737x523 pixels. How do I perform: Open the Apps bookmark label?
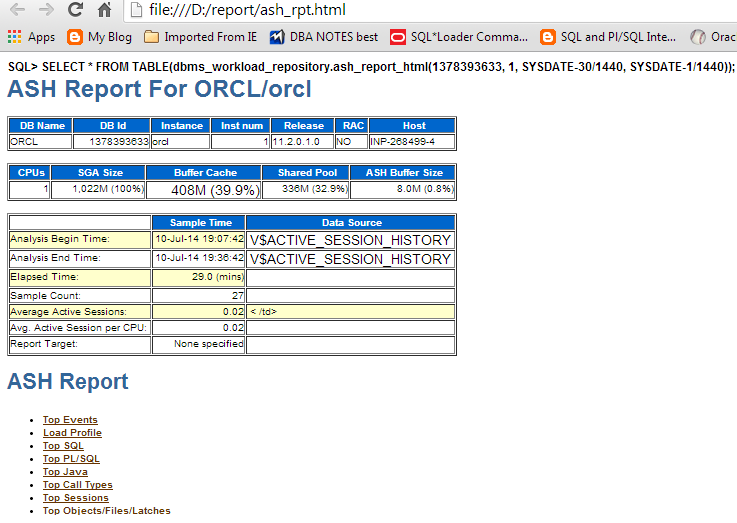[41, 37]
